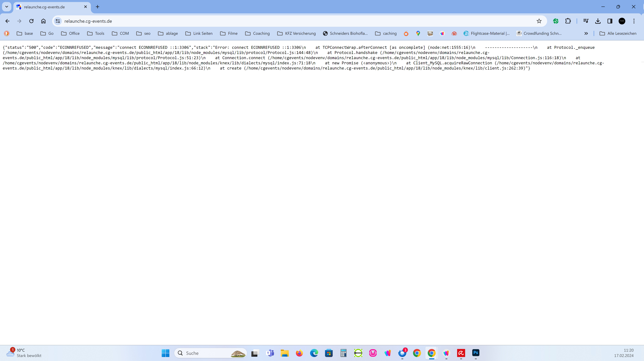
Task: Open Schneiders Biohofla bookmark
Action: (345, 33)
